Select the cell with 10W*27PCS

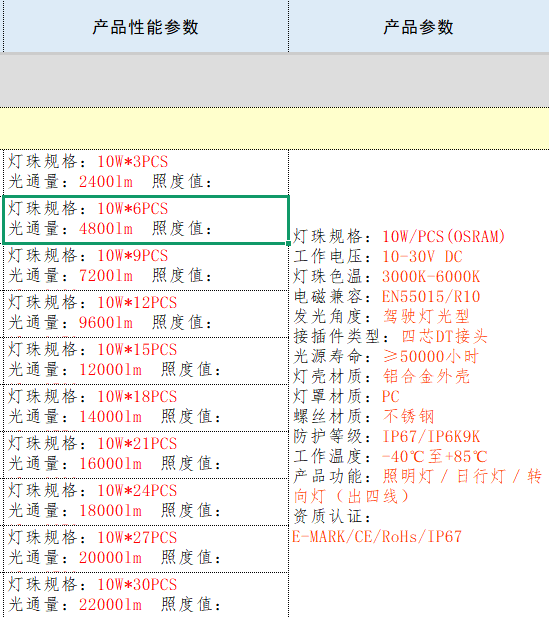pos(146,549)
